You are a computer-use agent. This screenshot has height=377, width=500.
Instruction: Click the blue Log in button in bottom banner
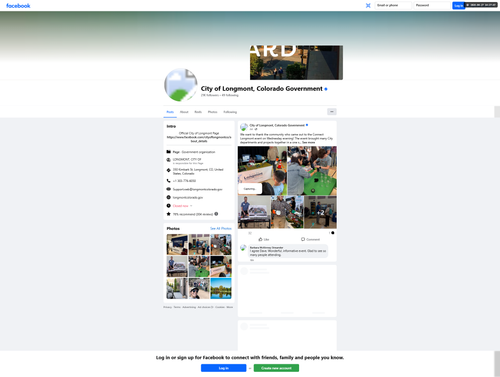click(x=223, y=368)
